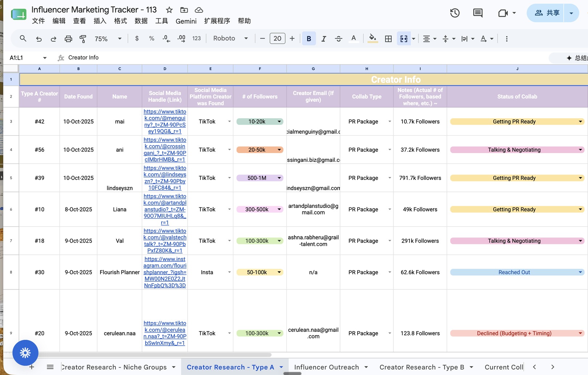Screen dimensions: 588x375
Task: Open text rotation dropdown
Action: pyautogui.click(x=487, y=39)
